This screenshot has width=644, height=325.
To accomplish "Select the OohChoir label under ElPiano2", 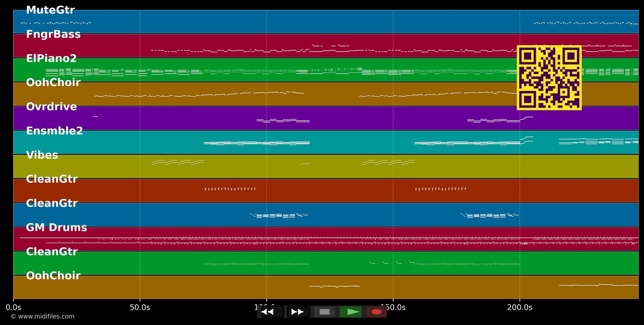I will (53, 83).
